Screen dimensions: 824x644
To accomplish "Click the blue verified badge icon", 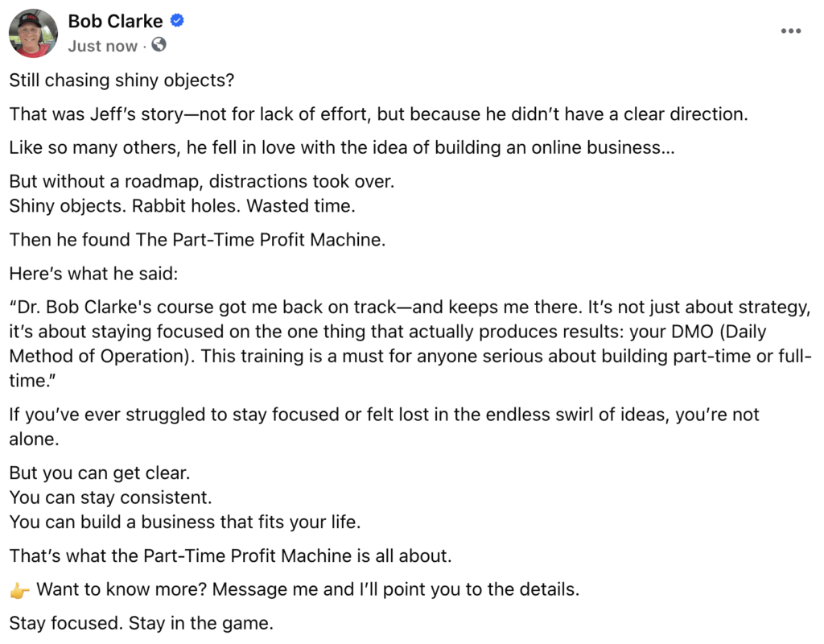I will point(178,20).
